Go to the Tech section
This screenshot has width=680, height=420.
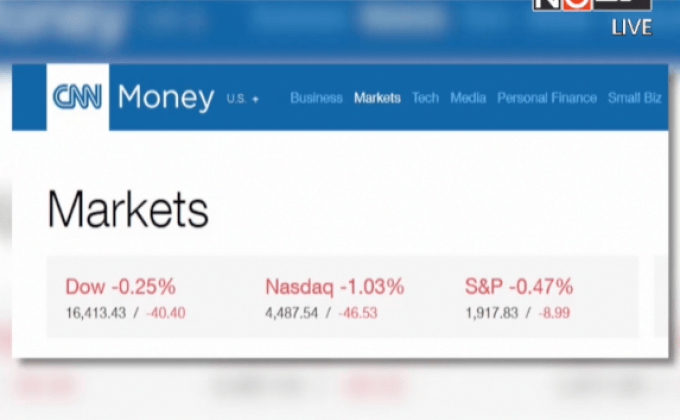click(425, 98)
